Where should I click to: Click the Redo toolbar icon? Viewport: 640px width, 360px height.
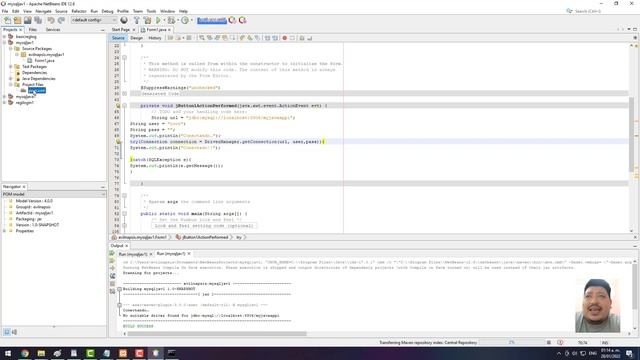click(x=61, y=20)
